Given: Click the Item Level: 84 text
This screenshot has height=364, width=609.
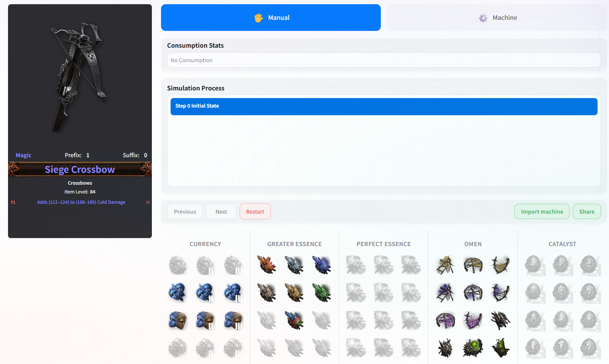Looking at the screenshot, I should pyautogui.click(x=80, y=192).
